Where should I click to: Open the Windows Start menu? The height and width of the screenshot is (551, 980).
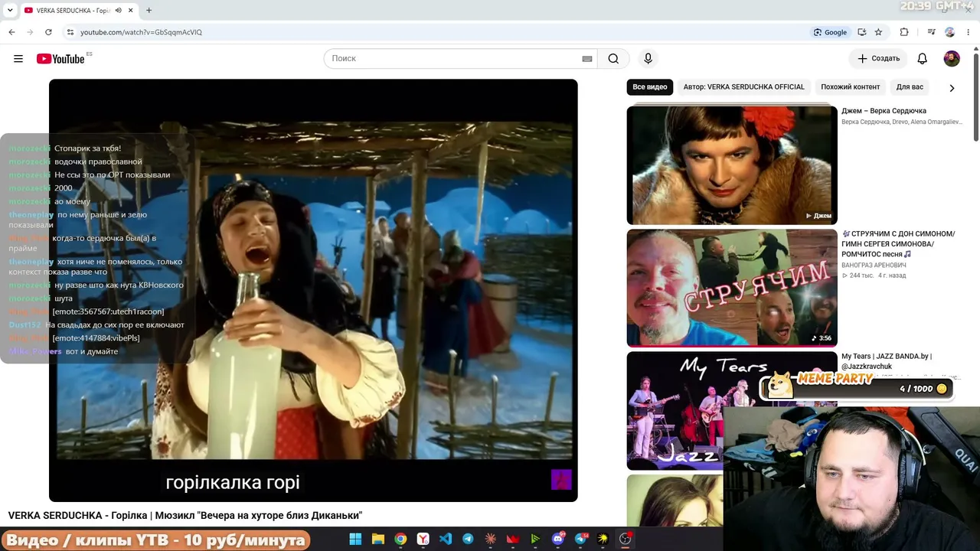click(355, 540)
